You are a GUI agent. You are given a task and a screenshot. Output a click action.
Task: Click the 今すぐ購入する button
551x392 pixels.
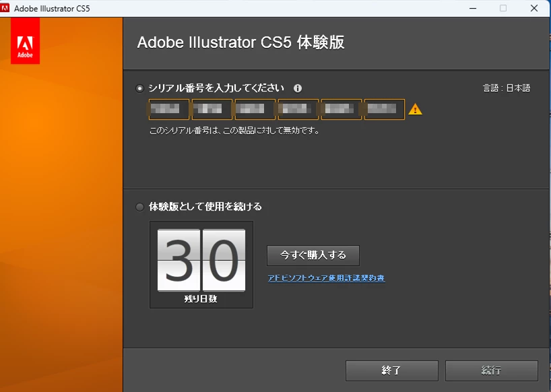point(313,255)
